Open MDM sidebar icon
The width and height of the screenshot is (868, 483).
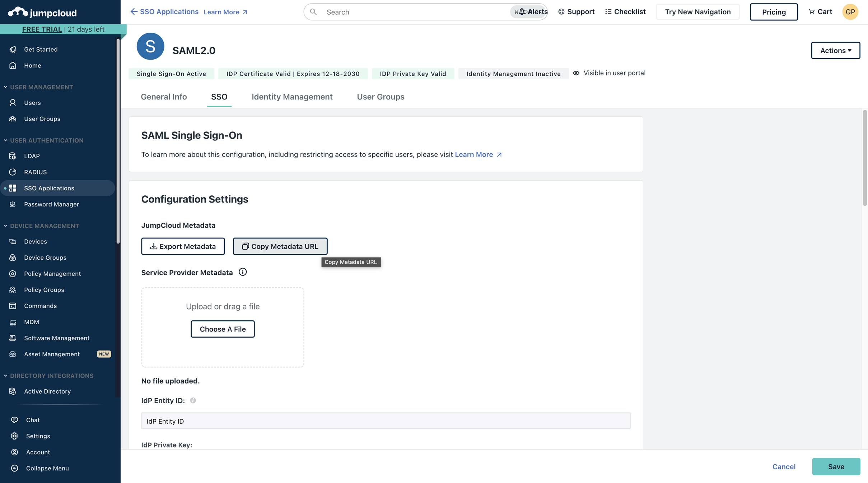tap(13, 322)
